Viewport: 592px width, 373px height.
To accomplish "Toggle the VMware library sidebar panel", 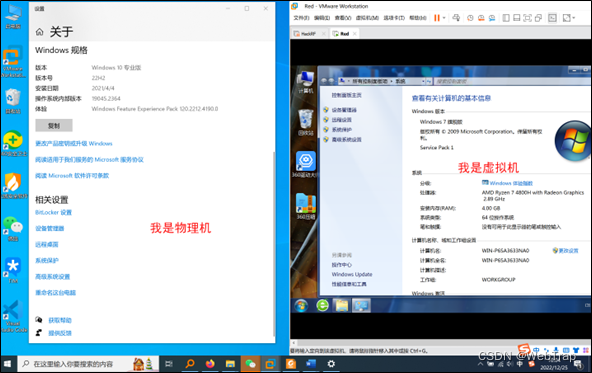I will 506,18.
